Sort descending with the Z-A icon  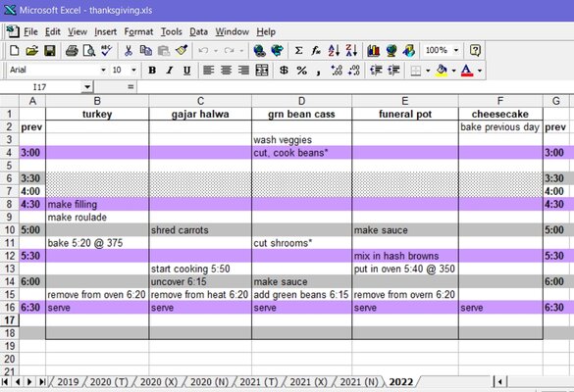tap(351, 50)
